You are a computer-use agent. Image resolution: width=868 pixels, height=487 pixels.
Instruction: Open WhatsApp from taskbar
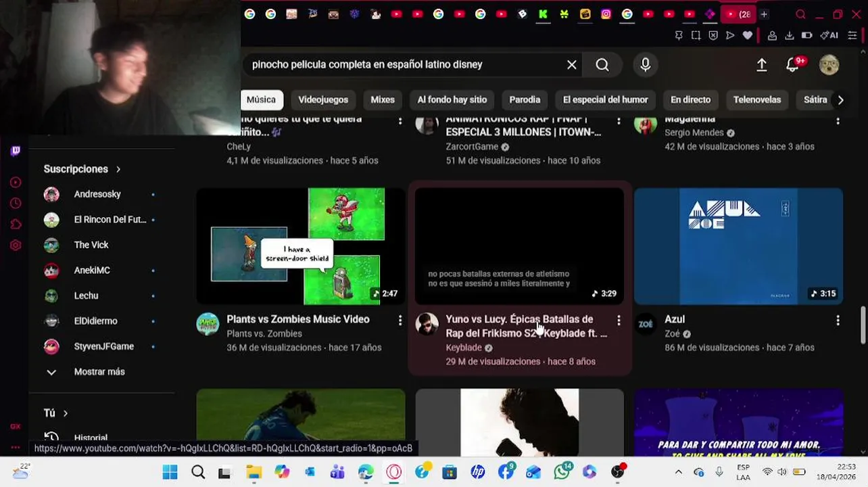point(562,472)
